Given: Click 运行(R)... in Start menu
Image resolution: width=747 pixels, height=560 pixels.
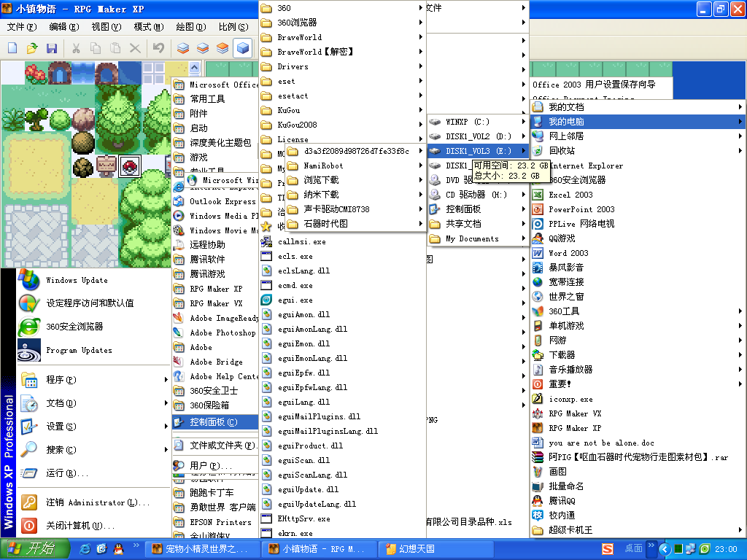Looking at the screenshot, I should tap(94, 472).
